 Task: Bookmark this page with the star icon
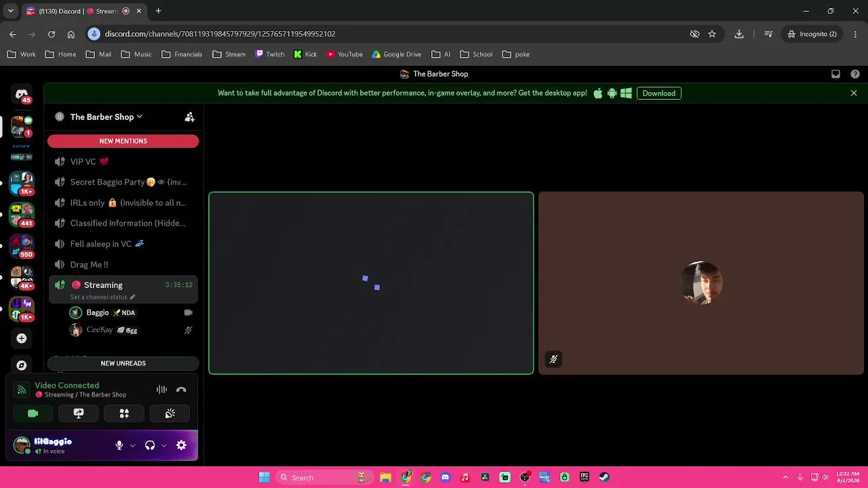pyautogui.click(x=712, y=34)
